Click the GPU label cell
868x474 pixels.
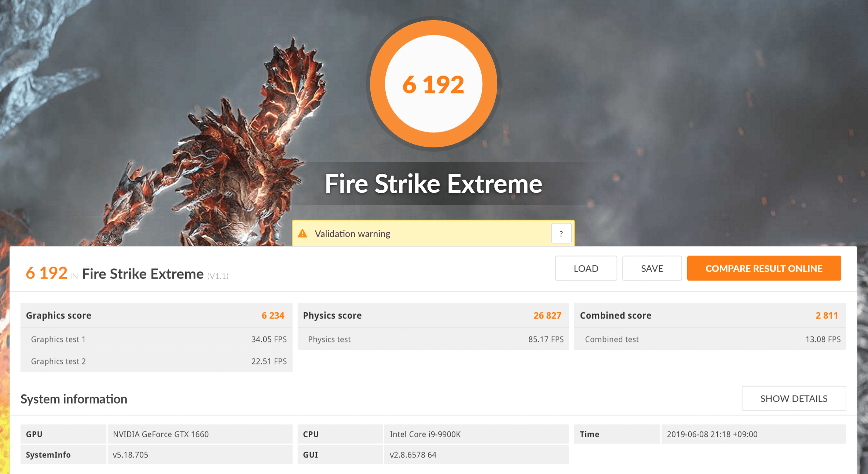[63, 434]
